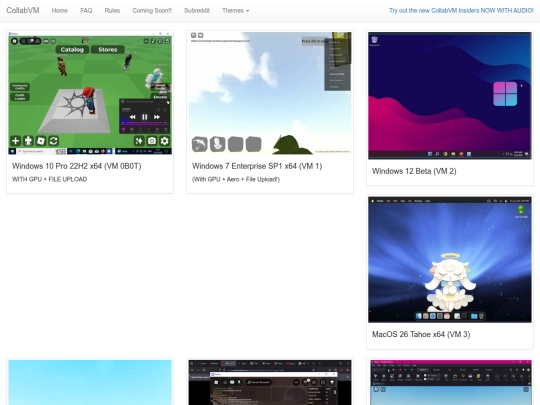Go to the FAQ page

pyautogui.click(x=86, y=10)
